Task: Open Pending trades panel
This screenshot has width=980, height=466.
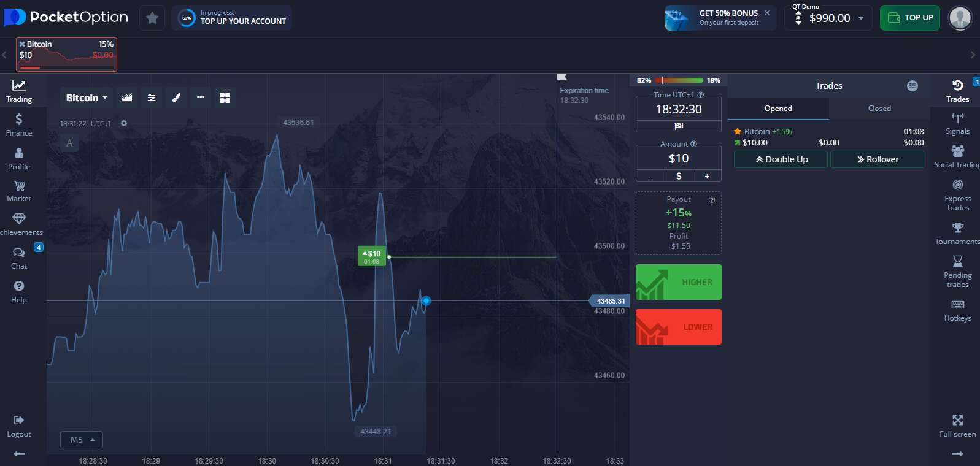Action: click(x=957, y=272)
